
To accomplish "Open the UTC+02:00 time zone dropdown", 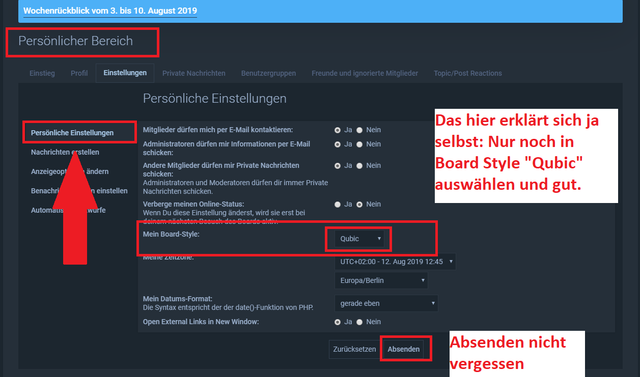I will point(395,262).
